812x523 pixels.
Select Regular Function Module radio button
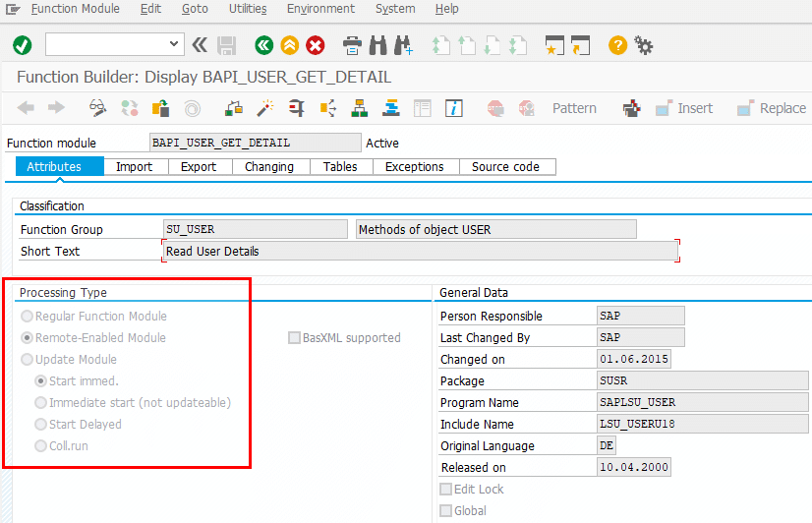27,316
